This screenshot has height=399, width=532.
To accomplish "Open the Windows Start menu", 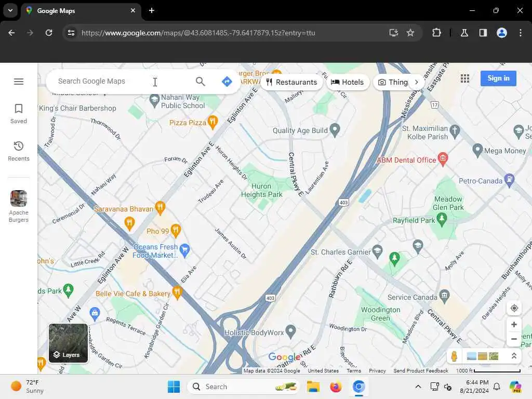I will pyautogui.click(x=174, y=387).
